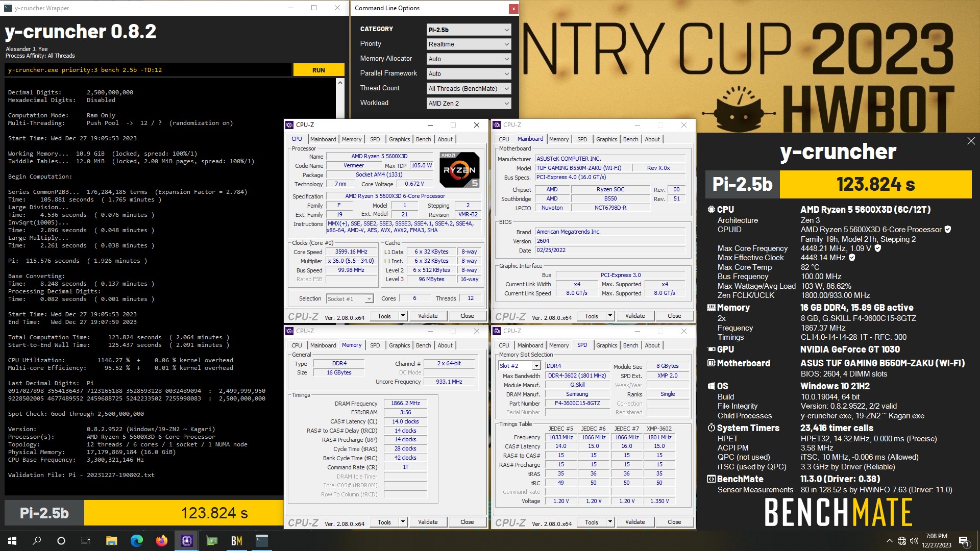The width and height of the screenshot is (980, 551).
Task: Open Microsoft Edge from taskbar
Action: click(x=136, y=541)
